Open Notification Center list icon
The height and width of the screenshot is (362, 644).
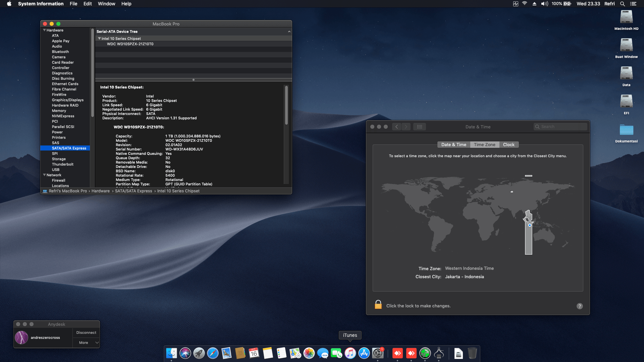[x=633, y=4]
